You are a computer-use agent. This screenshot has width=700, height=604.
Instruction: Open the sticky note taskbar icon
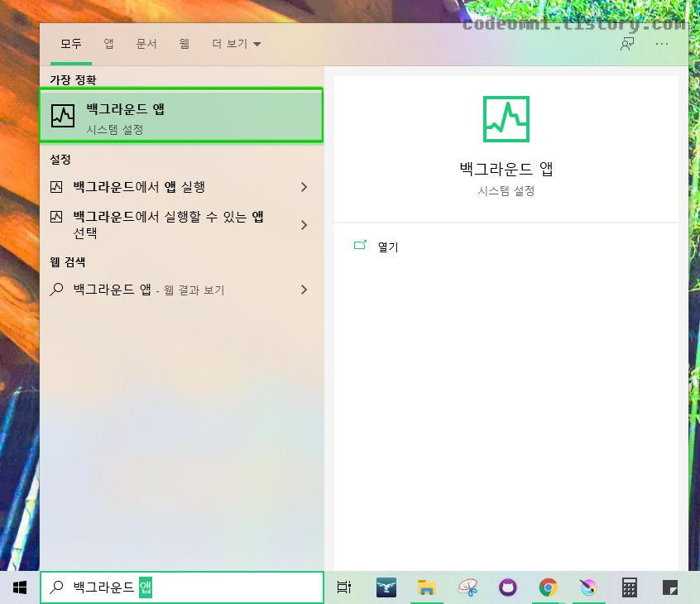(x=669, y=587)
